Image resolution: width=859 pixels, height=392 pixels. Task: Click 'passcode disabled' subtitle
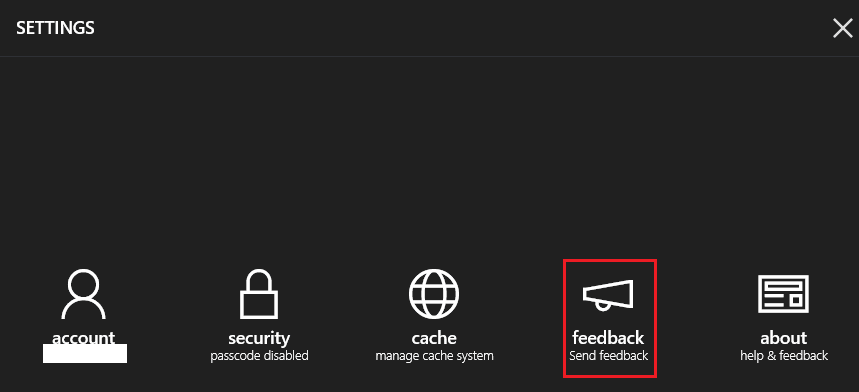259,356
